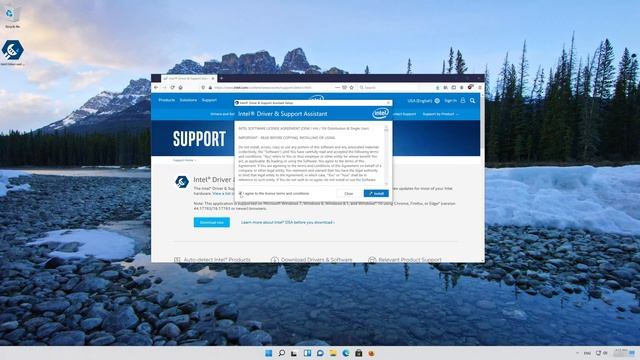Screen dimensions: 640x360
Task: Click the bookmark star icon in address bar
Action: coord(351,87)
